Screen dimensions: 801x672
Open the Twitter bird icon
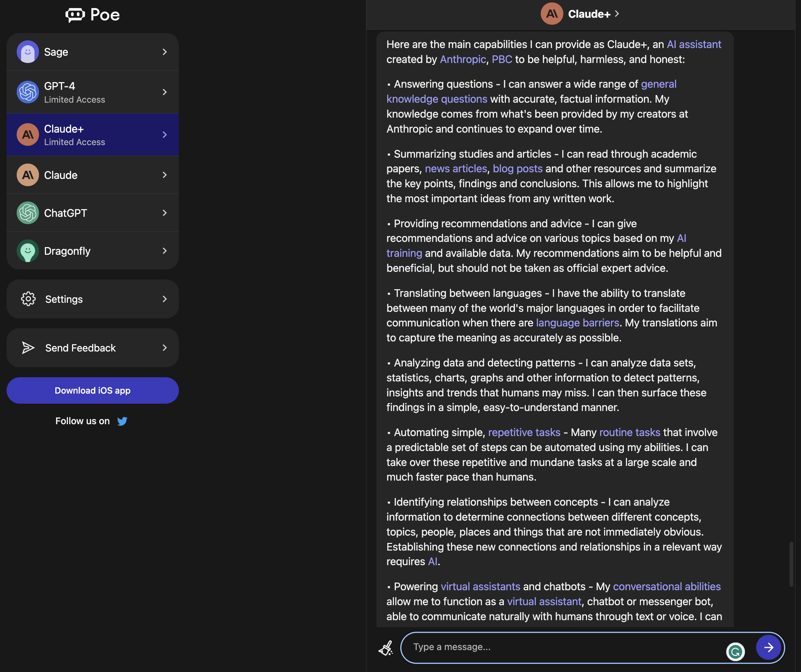tap(122, 421)
